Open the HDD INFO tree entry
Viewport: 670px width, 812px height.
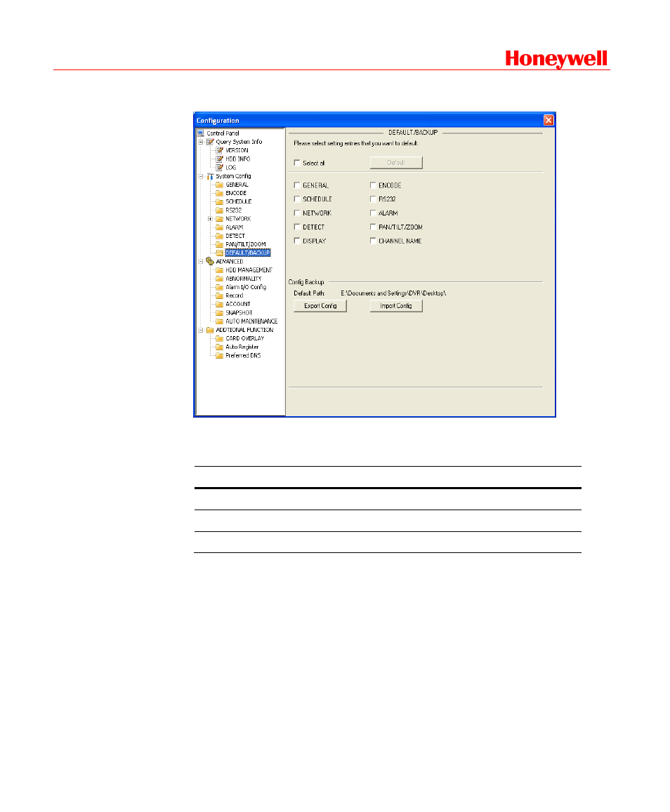[238, 159]
